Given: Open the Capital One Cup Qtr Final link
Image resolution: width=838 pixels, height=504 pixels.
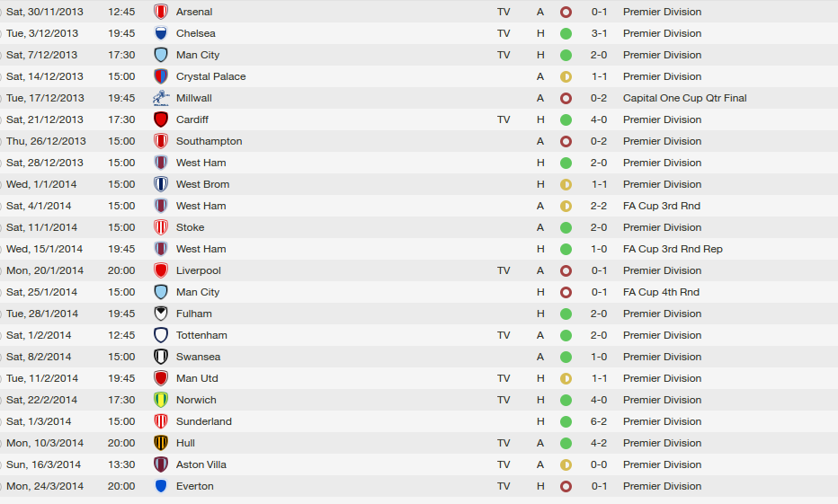Looking at the screenshot, I should [684, 98].
